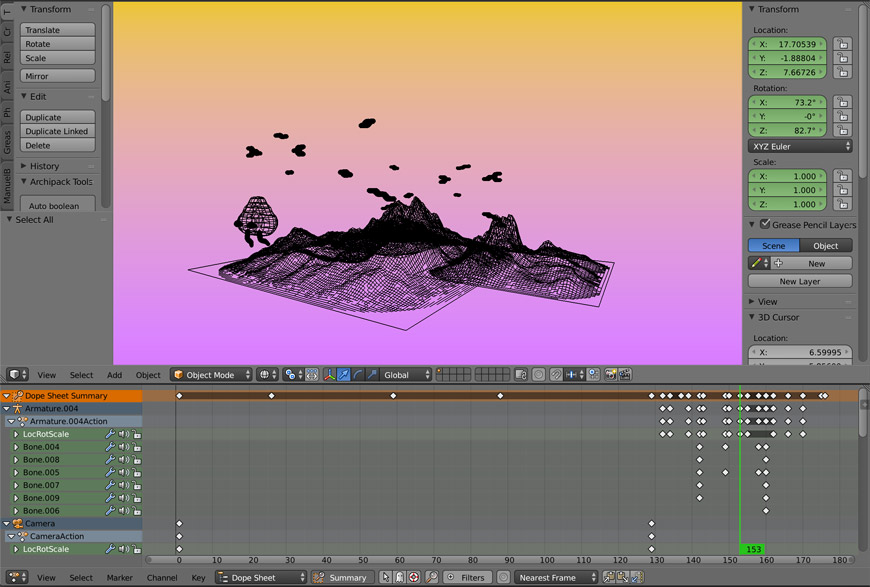Toggle the Summary button in dope sheet header
Viewport: 870px width, 587px height.
(340, 578)
